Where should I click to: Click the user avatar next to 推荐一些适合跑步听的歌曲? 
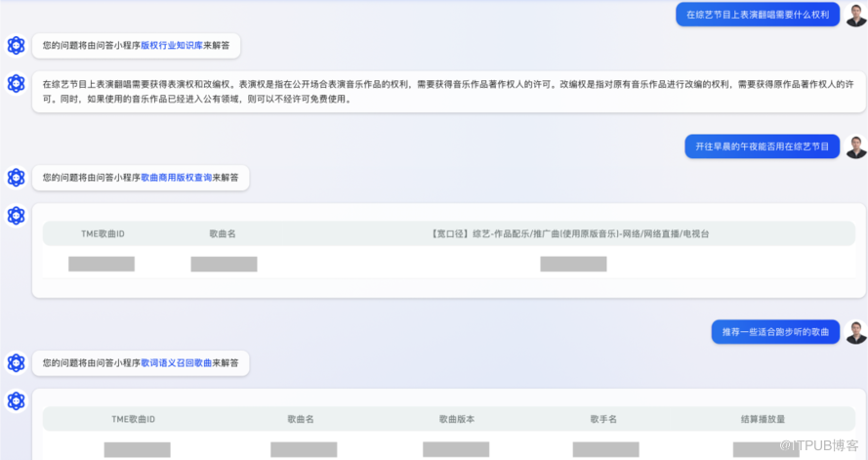[856, 332]
